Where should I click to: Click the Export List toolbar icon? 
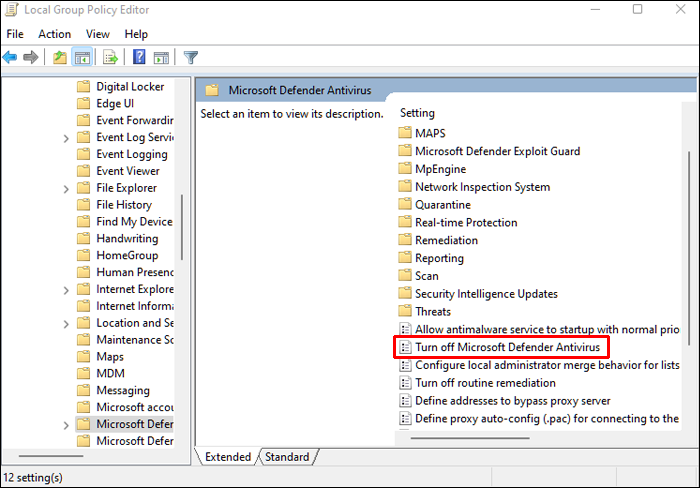tap(110, 57)
